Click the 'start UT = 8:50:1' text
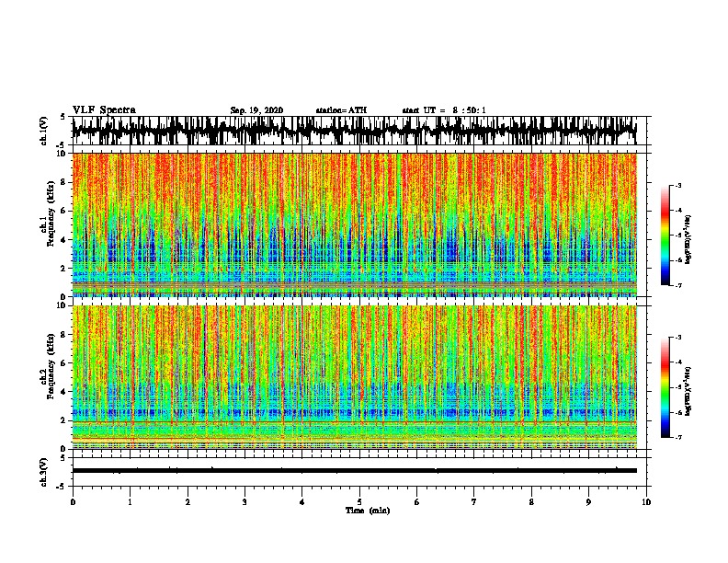Screen dimensions: 728x563 point(444,110)
